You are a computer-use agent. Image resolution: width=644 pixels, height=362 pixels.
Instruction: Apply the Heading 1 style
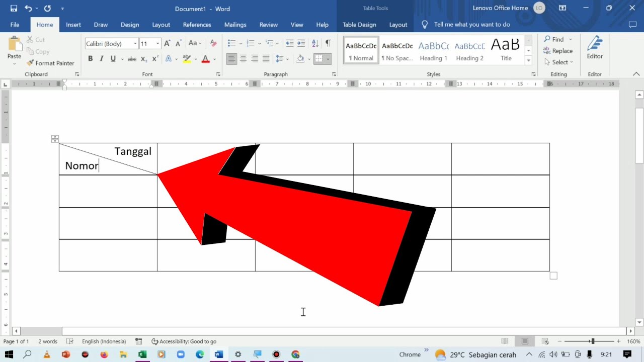[434, 50]
